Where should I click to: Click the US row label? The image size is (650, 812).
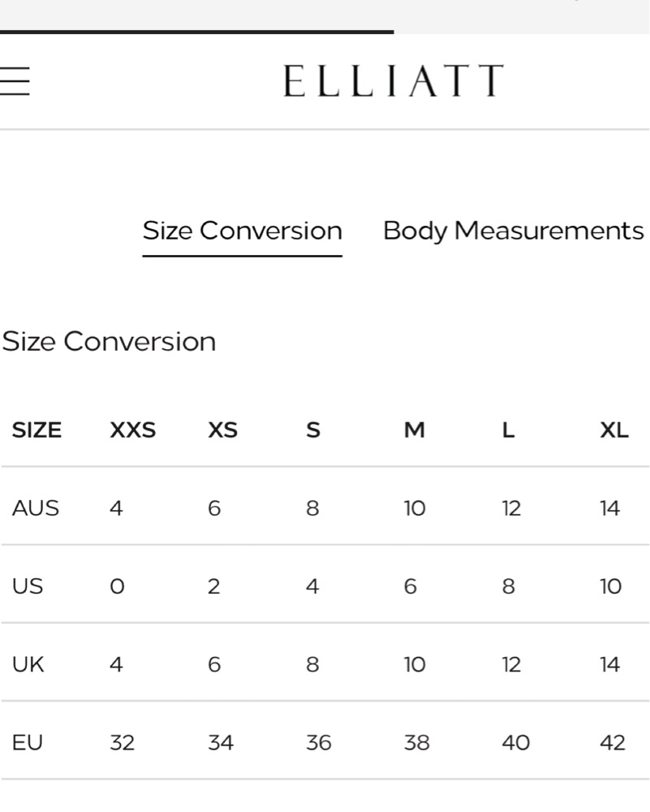coord(28,587)
